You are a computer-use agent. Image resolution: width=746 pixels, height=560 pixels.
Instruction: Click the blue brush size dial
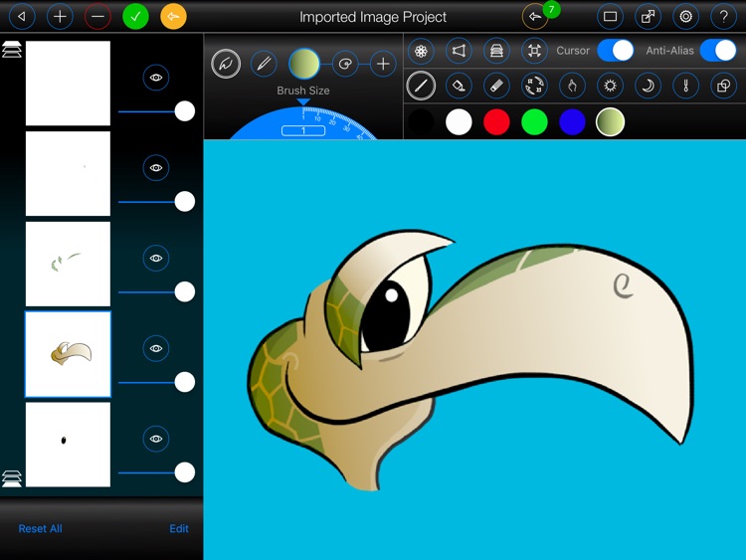click(x=303, y=123)
